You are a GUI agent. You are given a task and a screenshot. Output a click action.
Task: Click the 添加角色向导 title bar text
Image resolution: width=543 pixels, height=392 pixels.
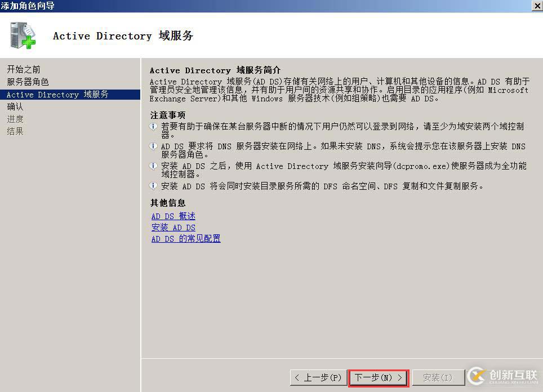28,6
